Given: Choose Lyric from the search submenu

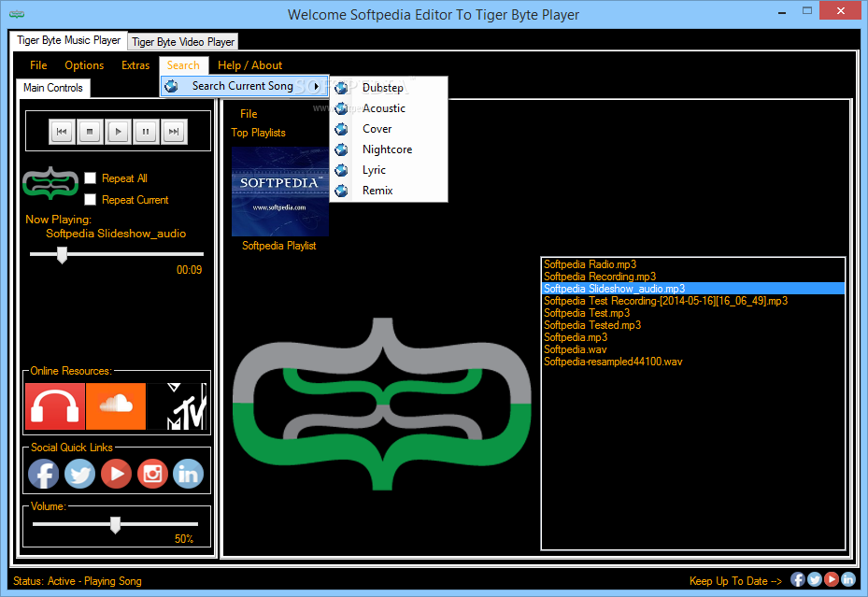Looking at the screenshot, I should point(389,170).
